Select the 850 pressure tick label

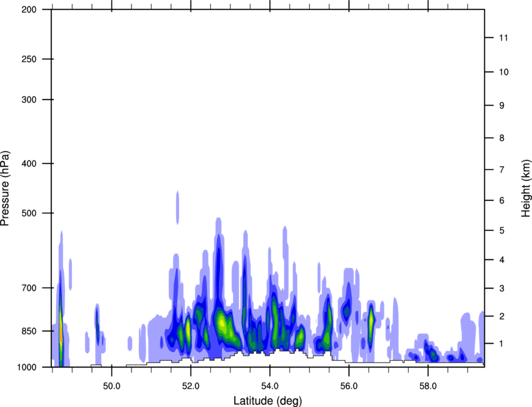[29, 331]
